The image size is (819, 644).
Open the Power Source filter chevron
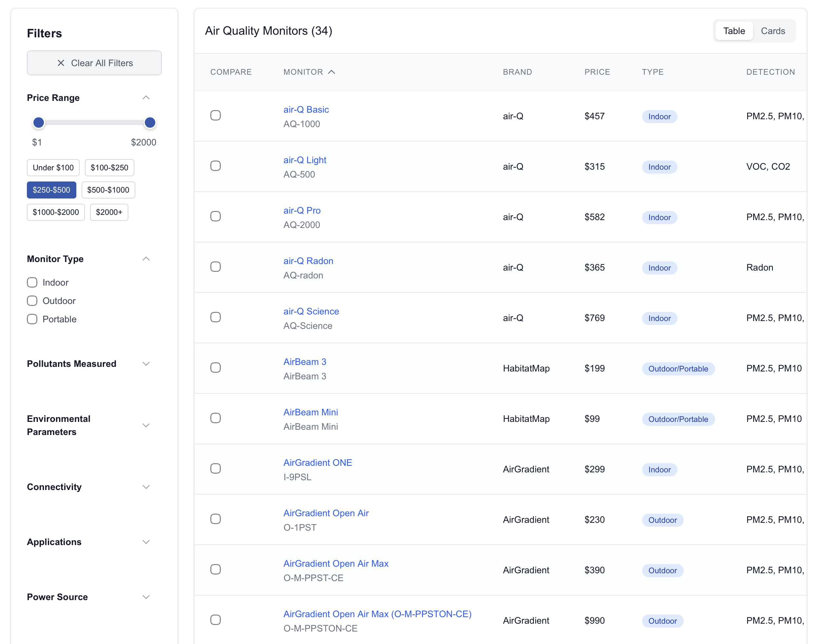146,597
